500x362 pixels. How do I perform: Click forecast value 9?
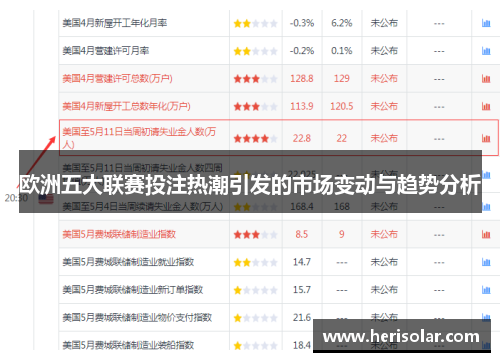(x=342, y=234)
